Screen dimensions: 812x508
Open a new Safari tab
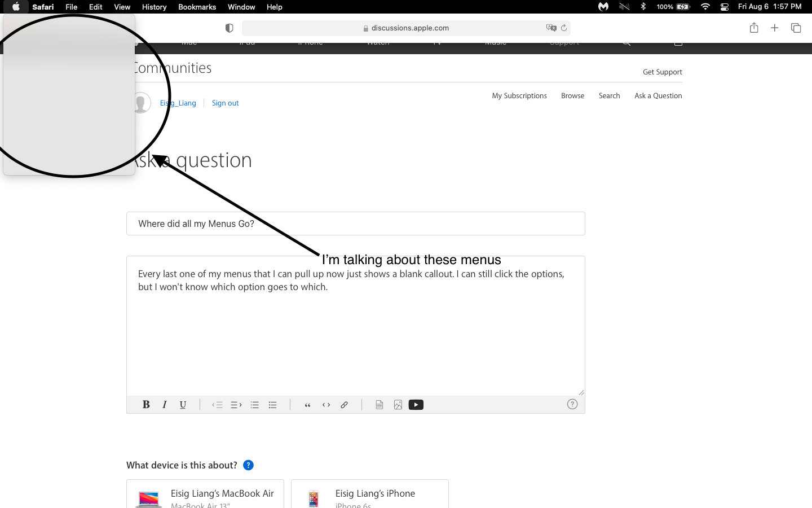click(x=775, y=28)
